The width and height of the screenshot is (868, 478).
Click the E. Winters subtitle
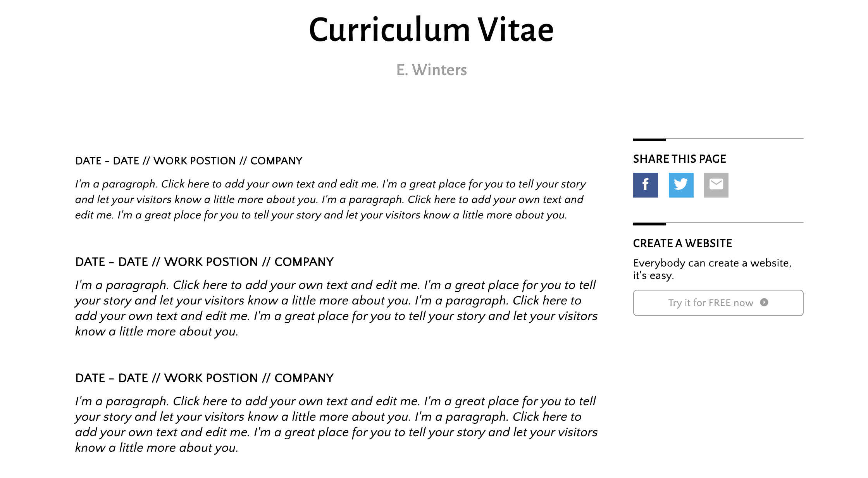431,70
